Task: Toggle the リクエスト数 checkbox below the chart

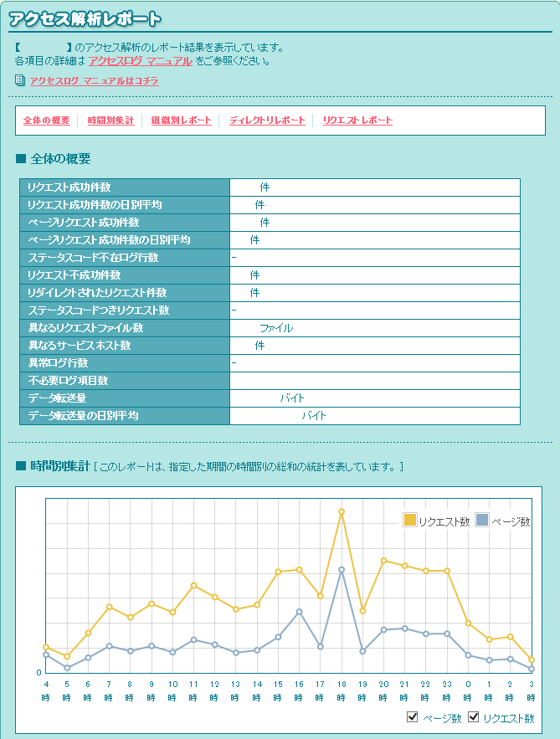Action: click(x=474, y=717)
